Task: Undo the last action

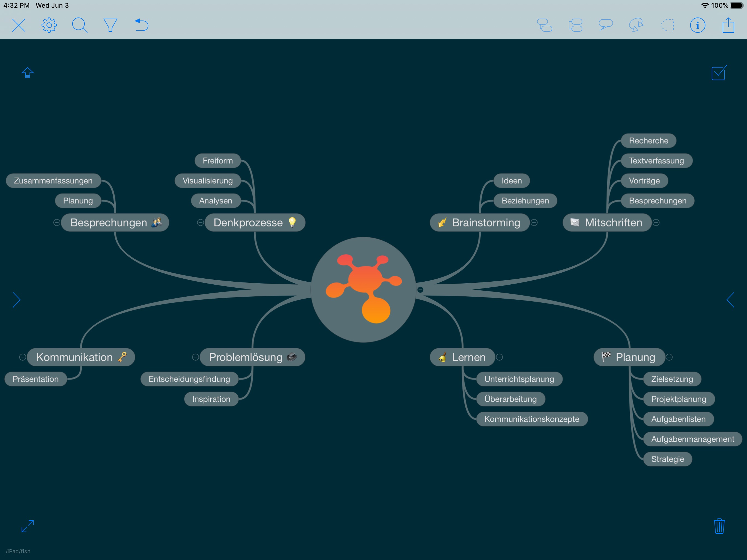Action: 141,25
